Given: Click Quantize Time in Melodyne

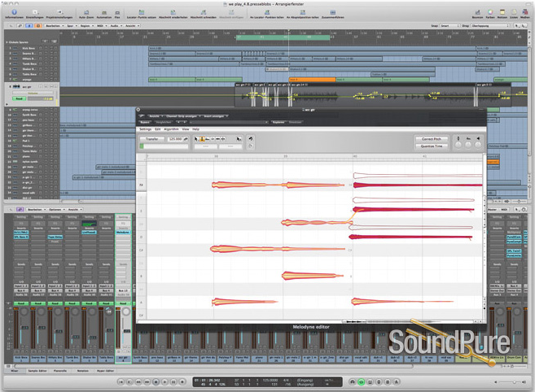Looking at the screenshot, I should coord(432,146).
